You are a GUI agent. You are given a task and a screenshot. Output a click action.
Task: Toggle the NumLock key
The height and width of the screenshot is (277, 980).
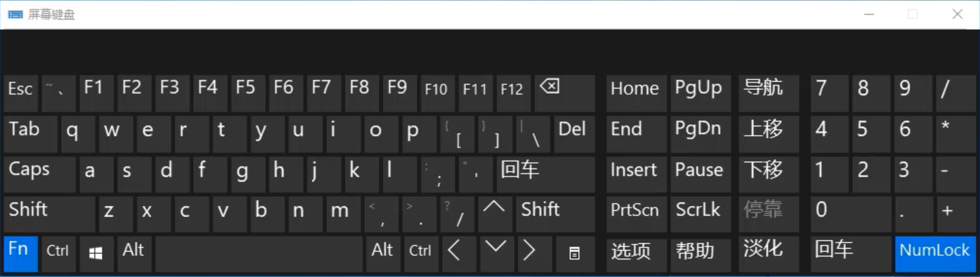(x=934, y=254)
